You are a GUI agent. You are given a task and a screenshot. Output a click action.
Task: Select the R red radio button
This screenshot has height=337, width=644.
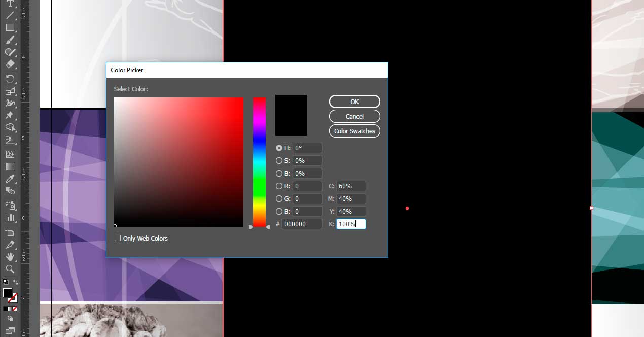coord(279,186)
